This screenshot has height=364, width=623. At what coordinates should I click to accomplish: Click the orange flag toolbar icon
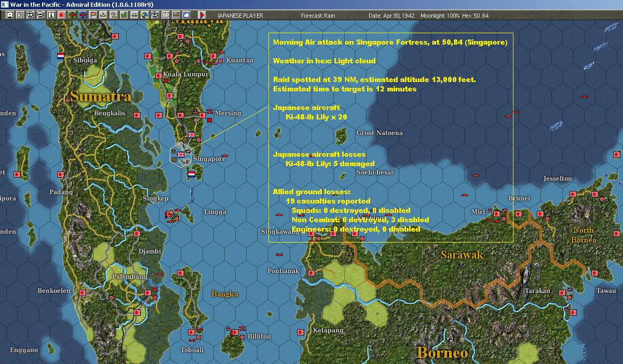click(x=92, y=15)
